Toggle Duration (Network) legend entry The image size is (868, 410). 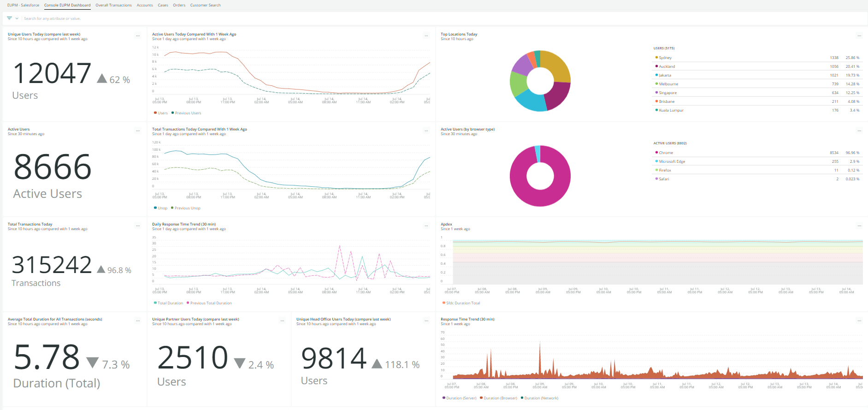[x=539, y=398]
